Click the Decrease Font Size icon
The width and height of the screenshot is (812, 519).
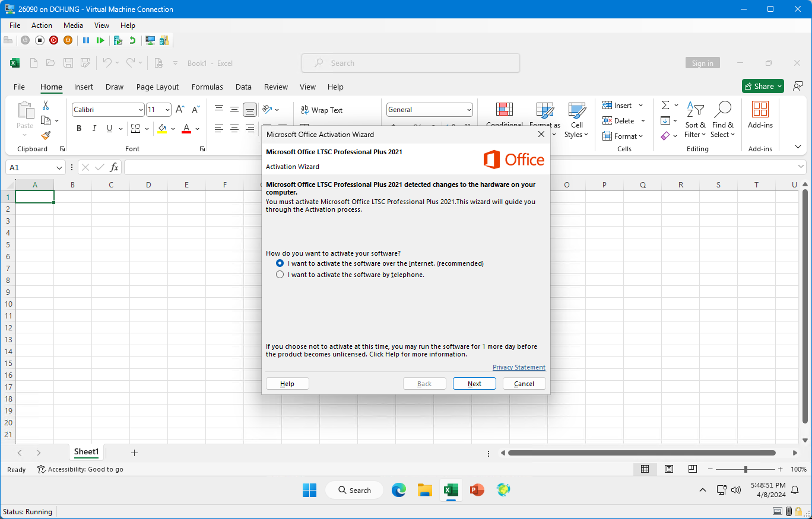point(195,109)
